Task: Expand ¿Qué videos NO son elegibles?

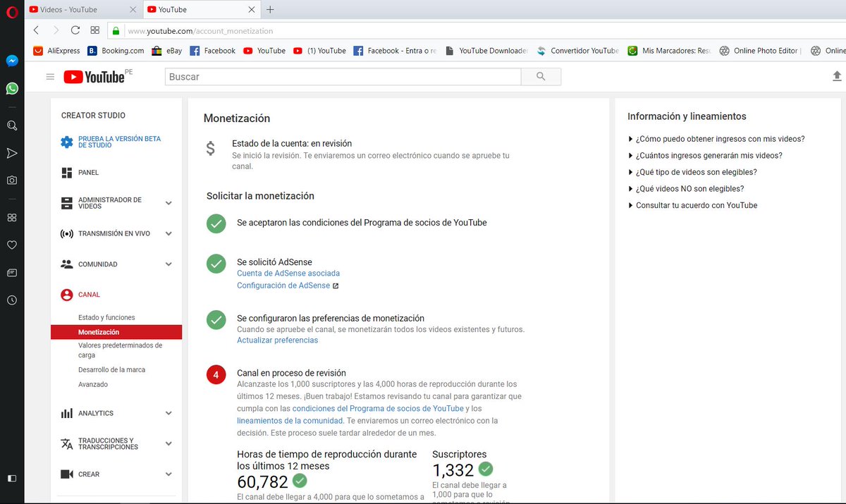Action: [686, 189]
